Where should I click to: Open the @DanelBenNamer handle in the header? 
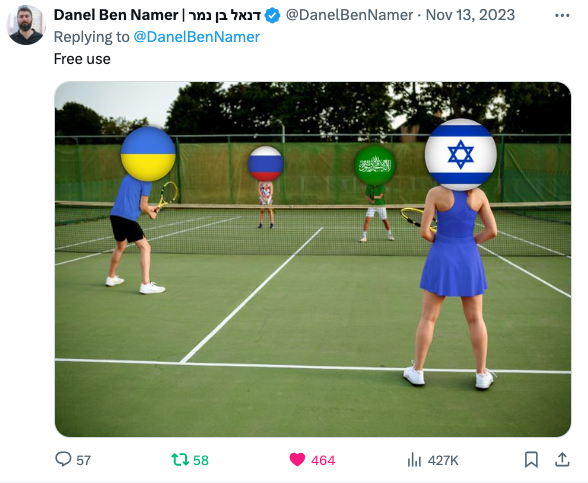[349, 15]
